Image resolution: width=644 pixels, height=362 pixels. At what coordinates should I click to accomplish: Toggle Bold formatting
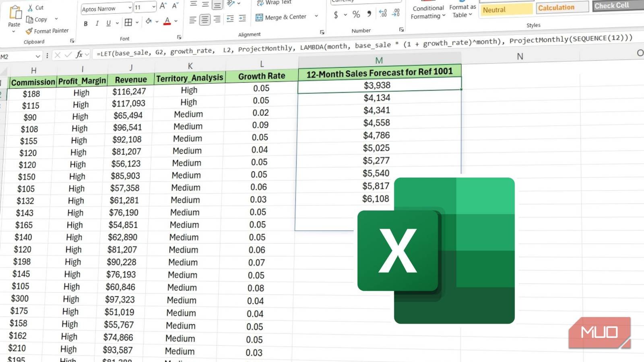(x=85, y=24)
